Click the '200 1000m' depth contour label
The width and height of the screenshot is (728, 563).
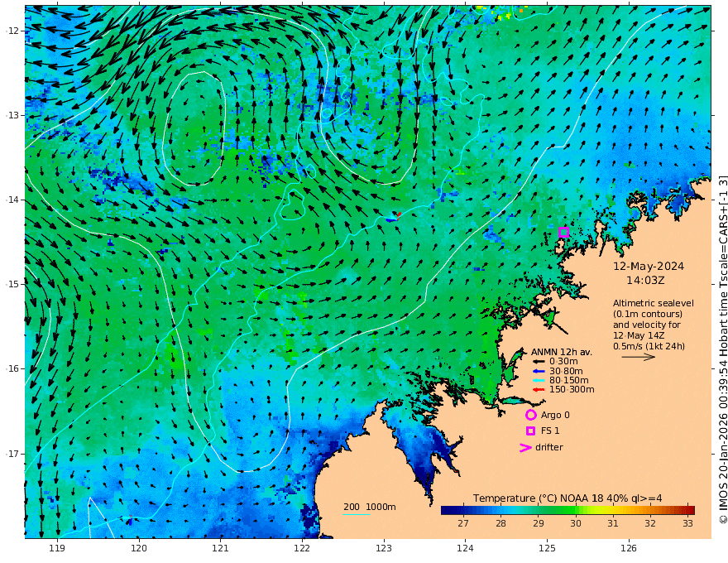(x=370, y=507)
